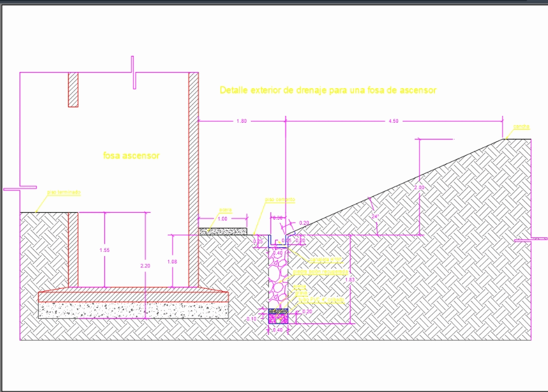Select the 'cancha' callout text
Viewport: 548px width, 392px height.
pyautogui.click(x=521, y=127)
